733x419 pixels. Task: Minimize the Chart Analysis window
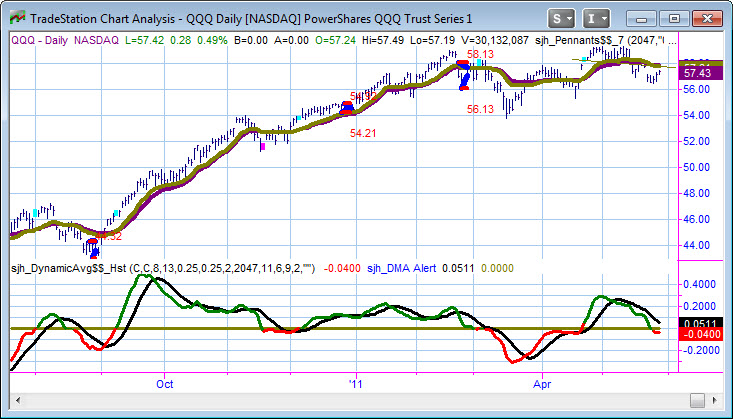click(641, 19)
